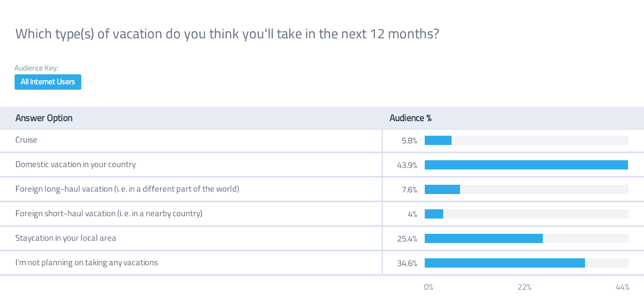This screenshot has height=299, width=644.
Task: Click the Audience % column header
Action: click(411, 118)
